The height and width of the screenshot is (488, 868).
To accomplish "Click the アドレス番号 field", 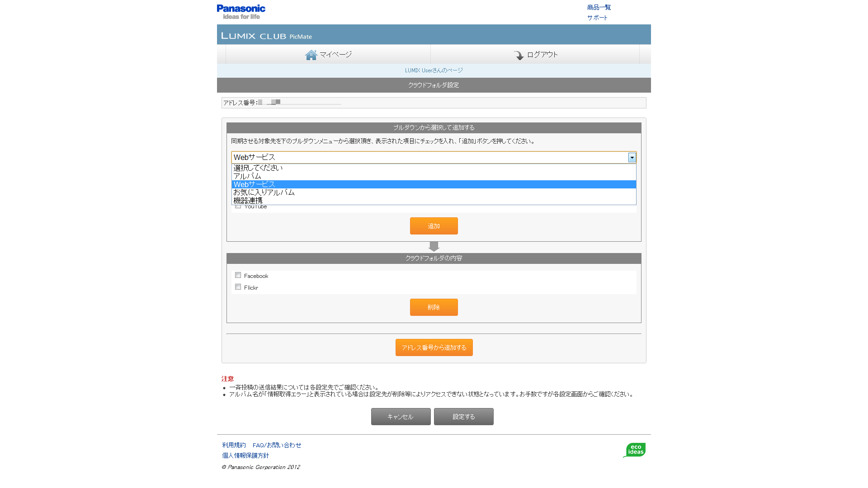I will [298, 103].
